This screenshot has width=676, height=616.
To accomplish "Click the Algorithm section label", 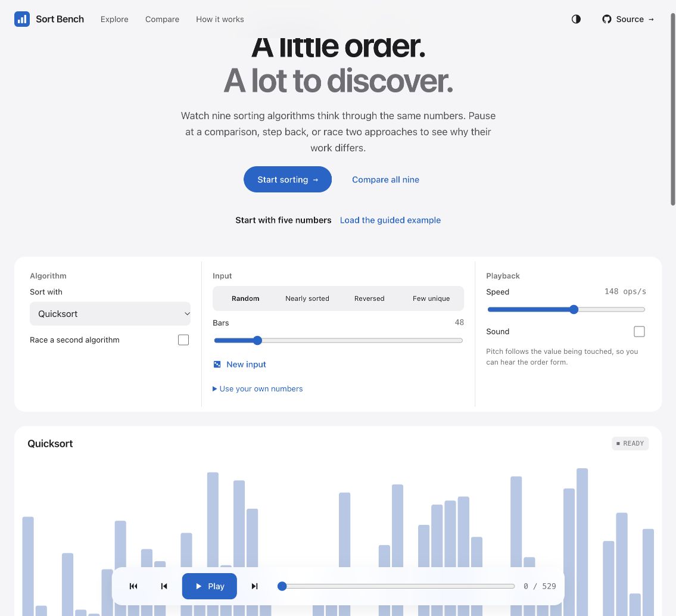I will coord(48,276).
